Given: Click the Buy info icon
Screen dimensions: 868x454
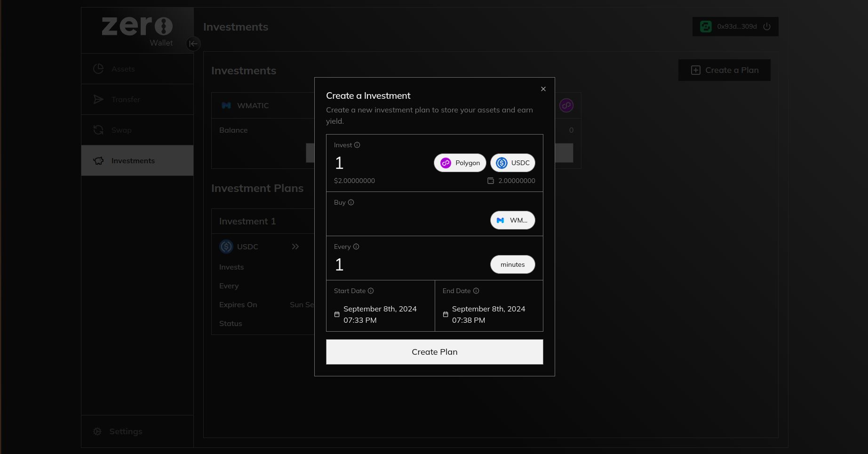Looking at the screenshot, I should [351, 202].
